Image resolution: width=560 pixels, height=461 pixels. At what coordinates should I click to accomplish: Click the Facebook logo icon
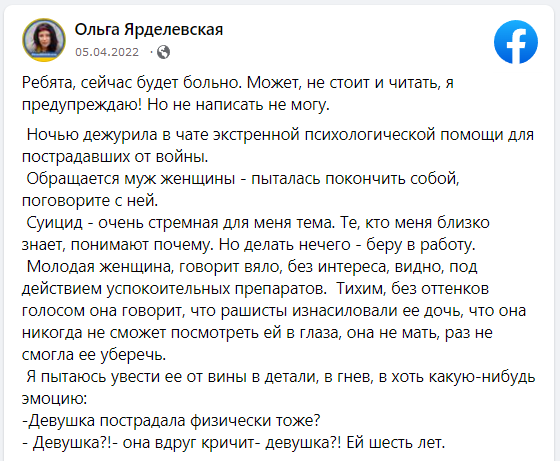(516, 42)
